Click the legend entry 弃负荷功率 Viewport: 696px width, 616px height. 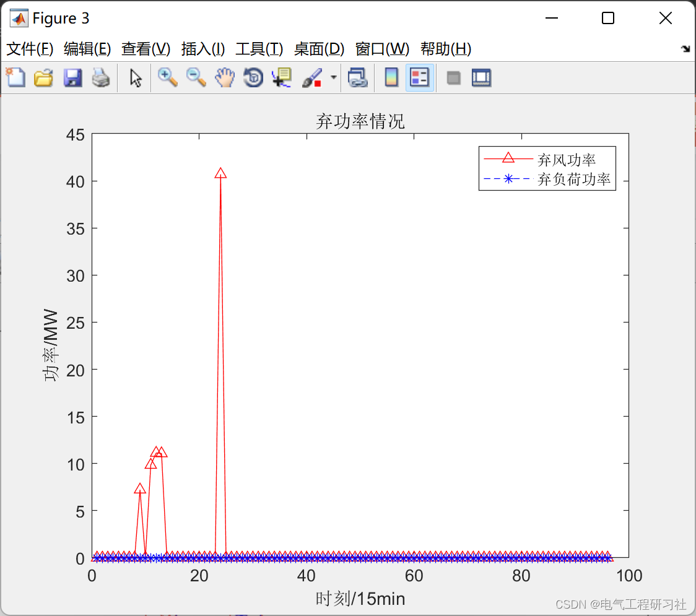click(x=573, y=180)
